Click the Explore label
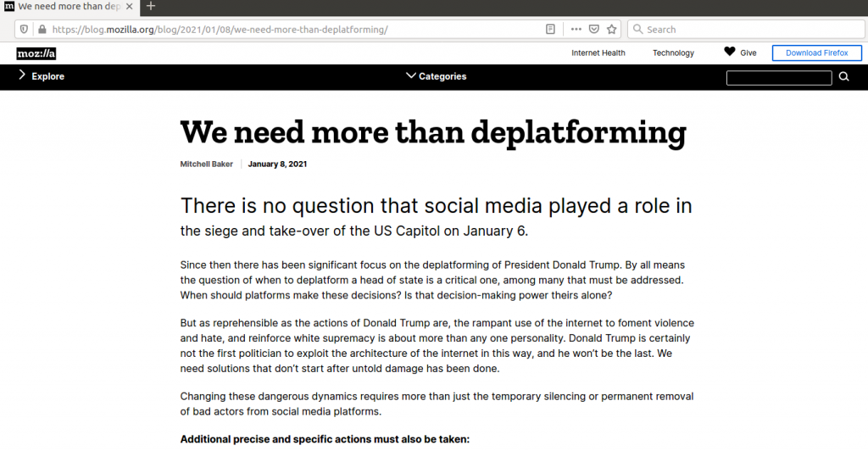 [47, 76]
